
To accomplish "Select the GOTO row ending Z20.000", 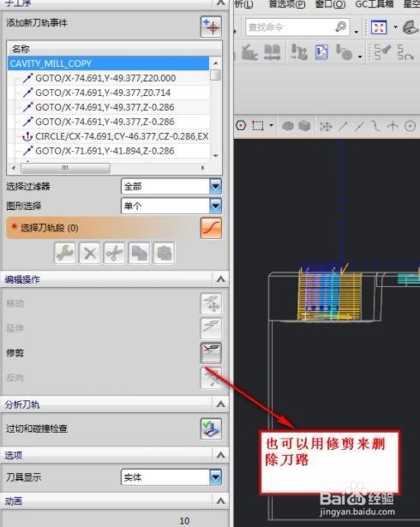I will click(108, 78).
